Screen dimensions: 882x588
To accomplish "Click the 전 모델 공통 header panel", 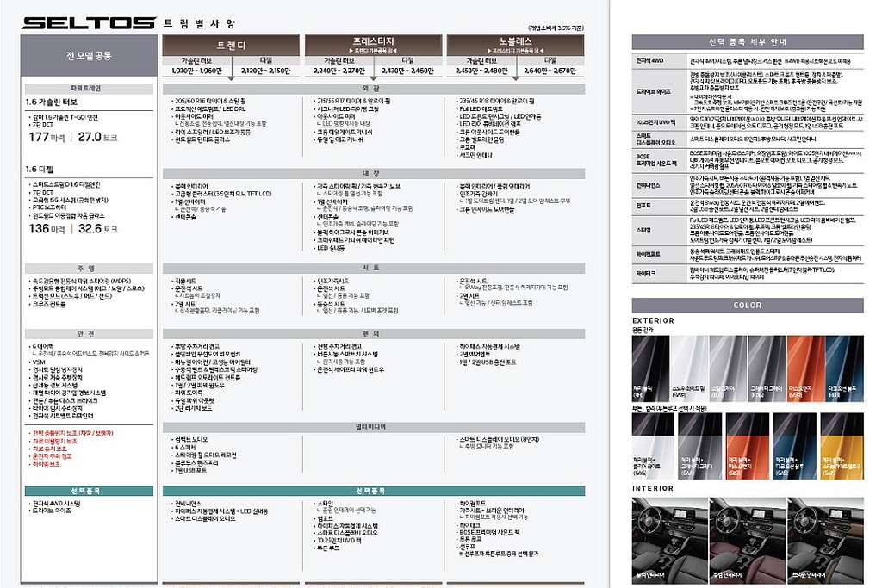I will point(89,56).
